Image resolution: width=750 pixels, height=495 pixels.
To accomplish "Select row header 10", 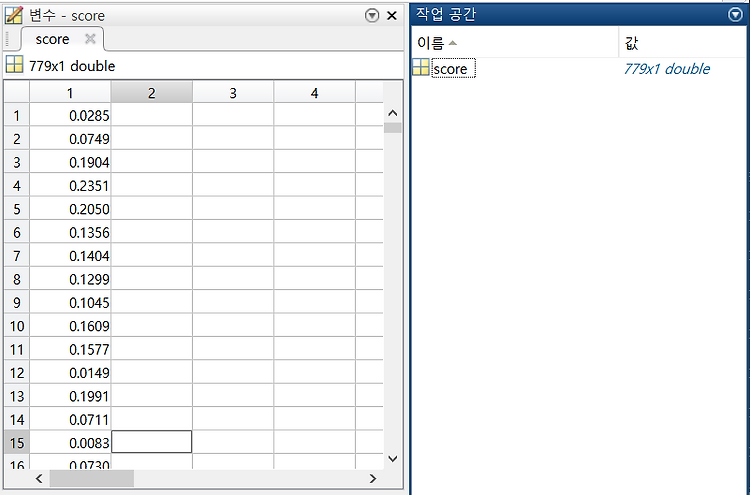I will (x=17, y=326).
